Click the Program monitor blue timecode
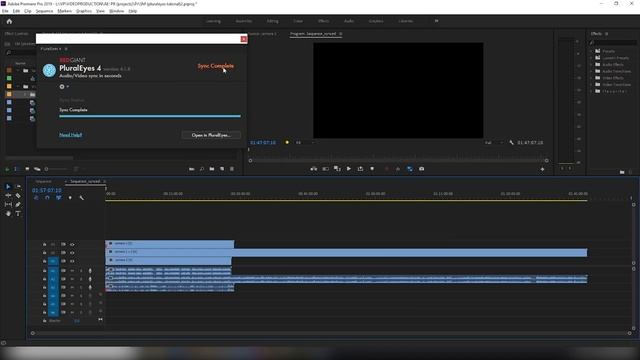The image size is (640, 360). (263, 142)
